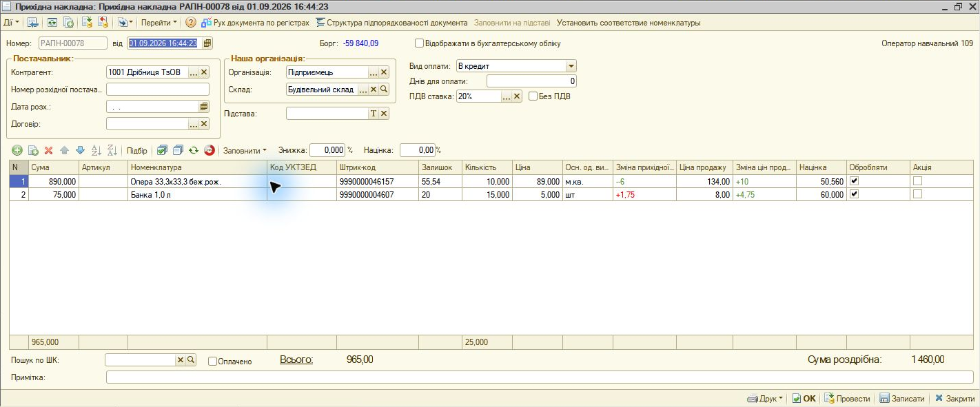Search by barcode with the magnifier icon near Пошук по ШК
This screenshot has width=980, height=407.
click(x=191, y=360)
